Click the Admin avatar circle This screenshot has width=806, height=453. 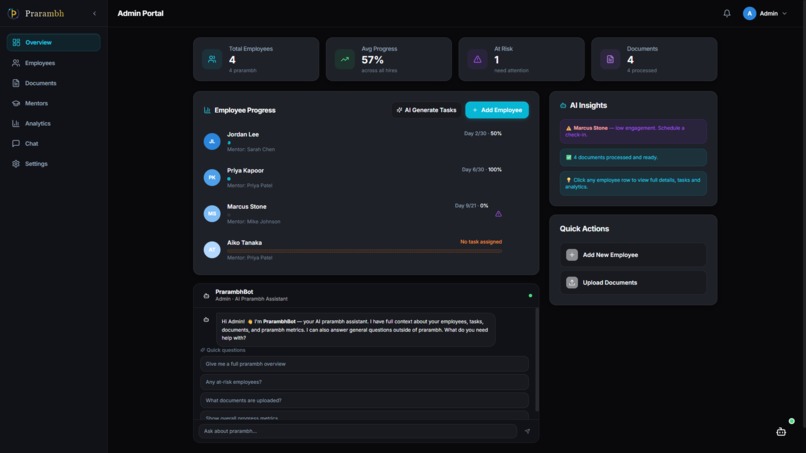click(749, 13)
